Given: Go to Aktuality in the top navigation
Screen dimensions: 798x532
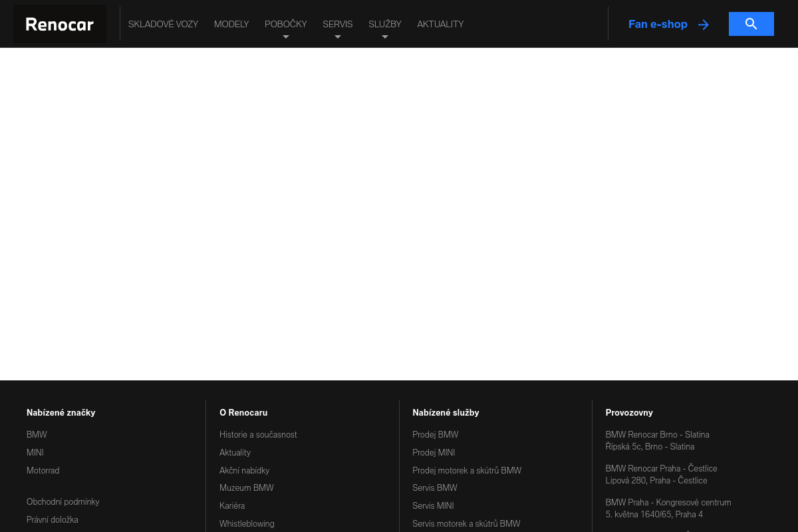Looking at the screenshot, I should pyautogui.click(x=440, y=24).
